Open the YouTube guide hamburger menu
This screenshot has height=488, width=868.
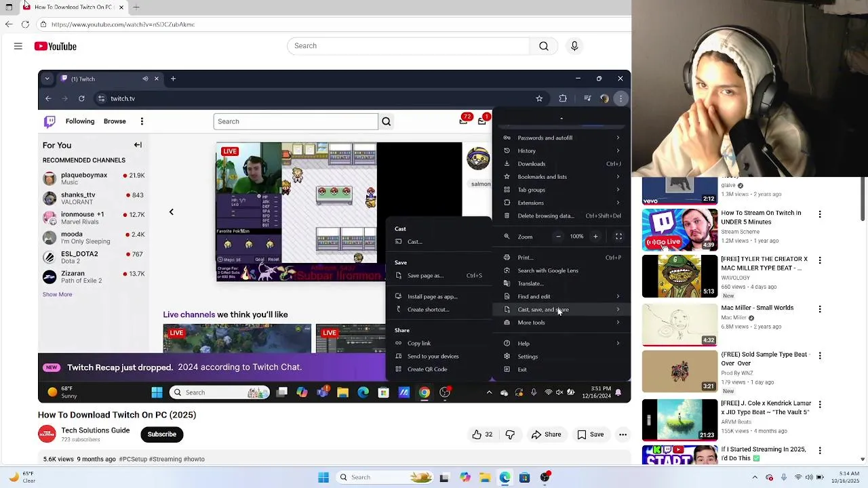pos(18,46)
